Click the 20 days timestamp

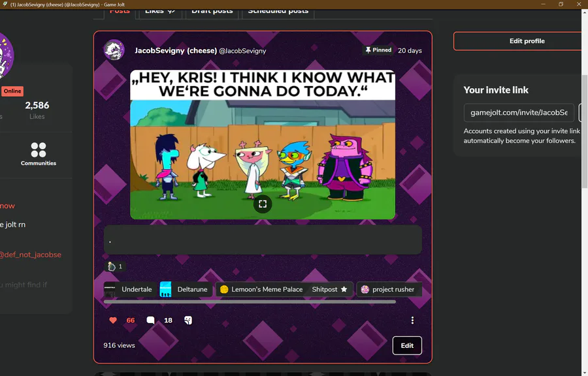tap(410, 50)
